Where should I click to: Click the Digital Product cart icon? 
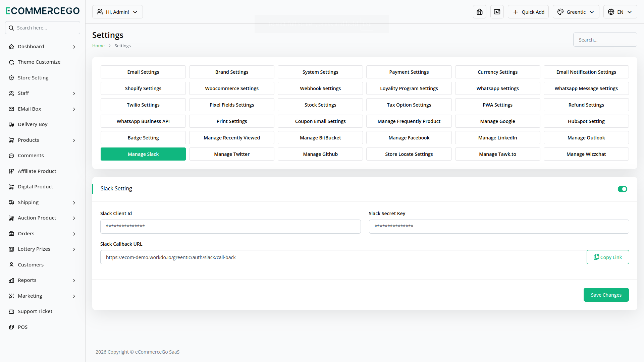point(11,187)
